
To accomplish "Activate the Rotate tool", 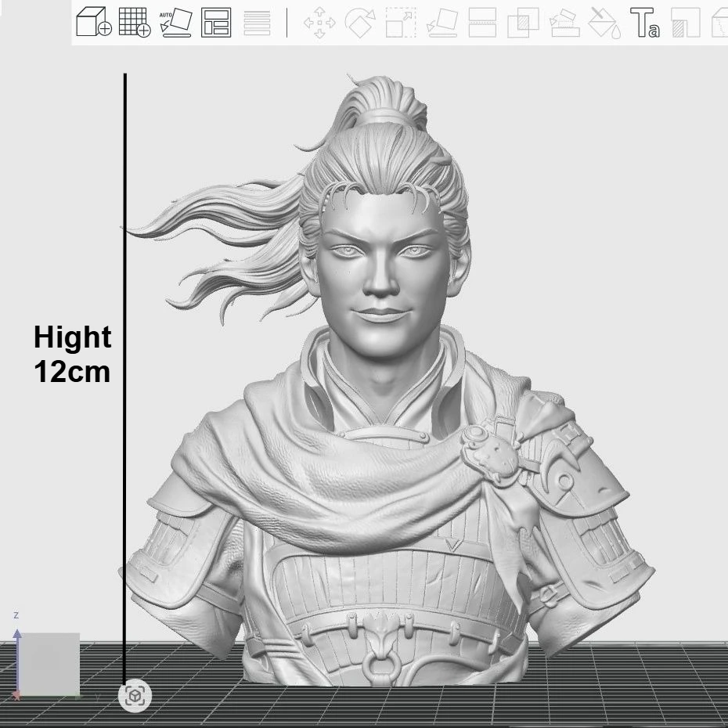I will (360, 23).
